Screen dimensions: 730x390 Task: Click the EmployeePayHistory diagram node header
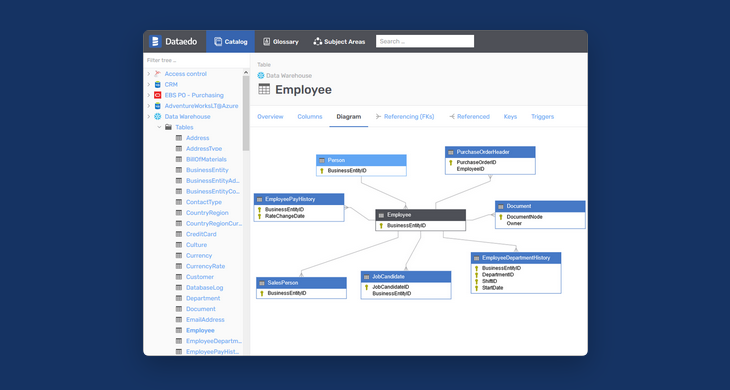click(x=299, y=199)
